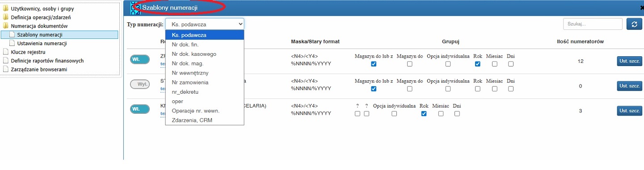644x170 pixels.
Task: Focus the Szukaj... search field
Action: coord(593,24)
